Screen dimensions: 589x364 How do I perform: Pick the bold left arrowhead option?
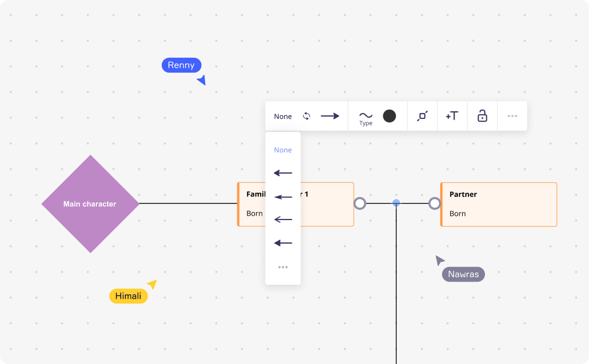point(283,242)
